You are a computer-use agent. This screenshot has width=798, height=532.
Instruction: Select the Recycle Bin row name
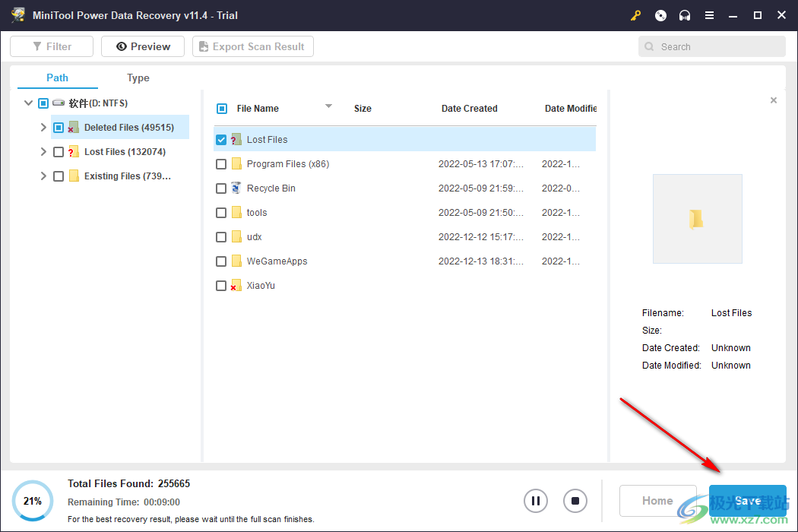click(271, 188)
